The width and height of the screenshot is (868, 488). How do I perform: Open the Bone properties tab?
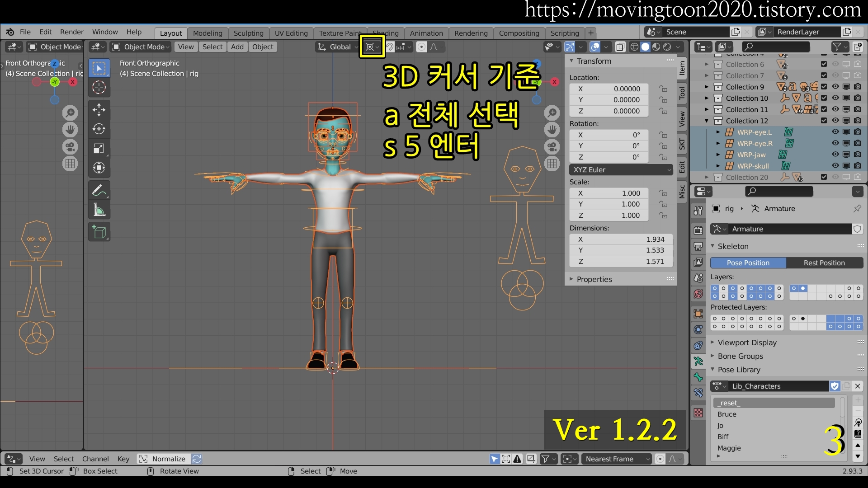[698, 377]
